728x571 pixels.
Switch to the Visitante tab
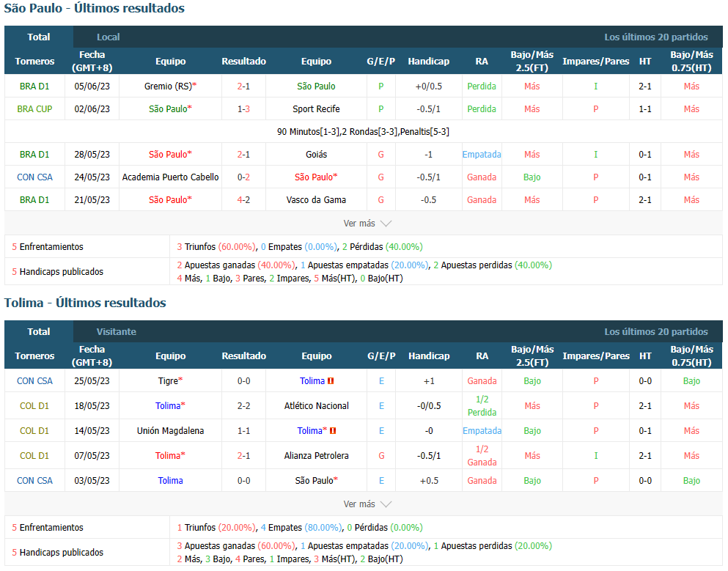[x=116, y=332]
